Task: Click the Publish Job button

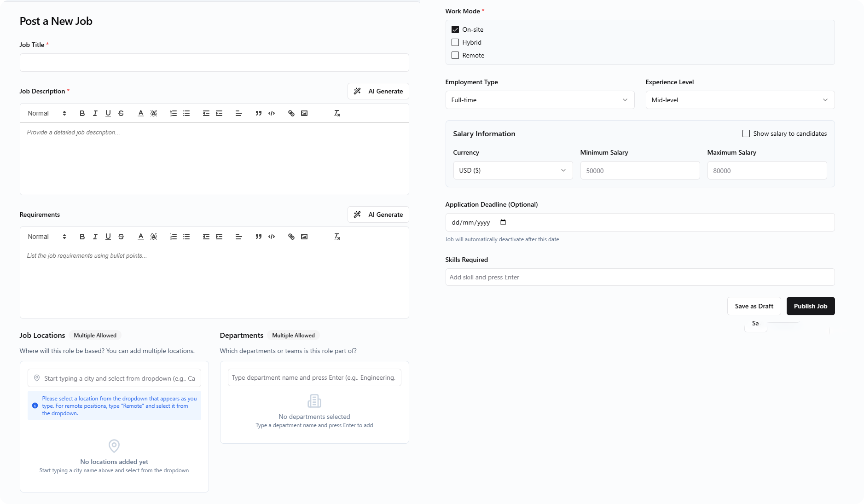Action: point(810,306)
